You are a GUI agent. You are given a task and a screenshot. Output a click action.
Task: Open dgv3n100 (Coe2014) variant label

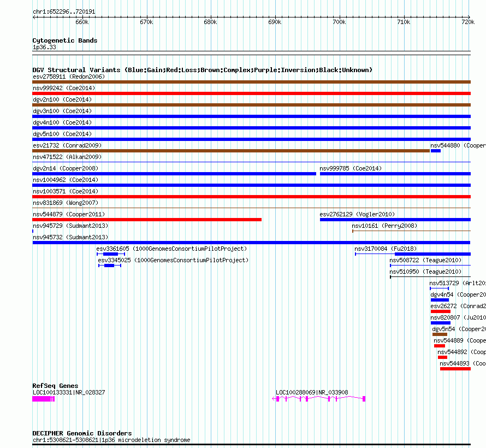62,111
